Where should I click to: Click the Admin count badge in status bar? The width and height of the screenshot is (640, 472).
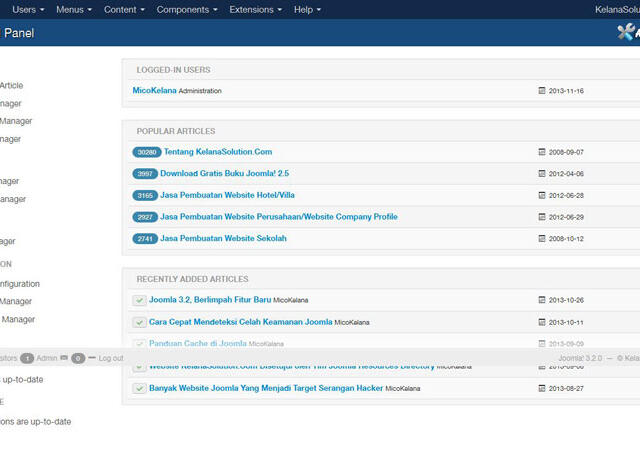[x=27, y=358]
